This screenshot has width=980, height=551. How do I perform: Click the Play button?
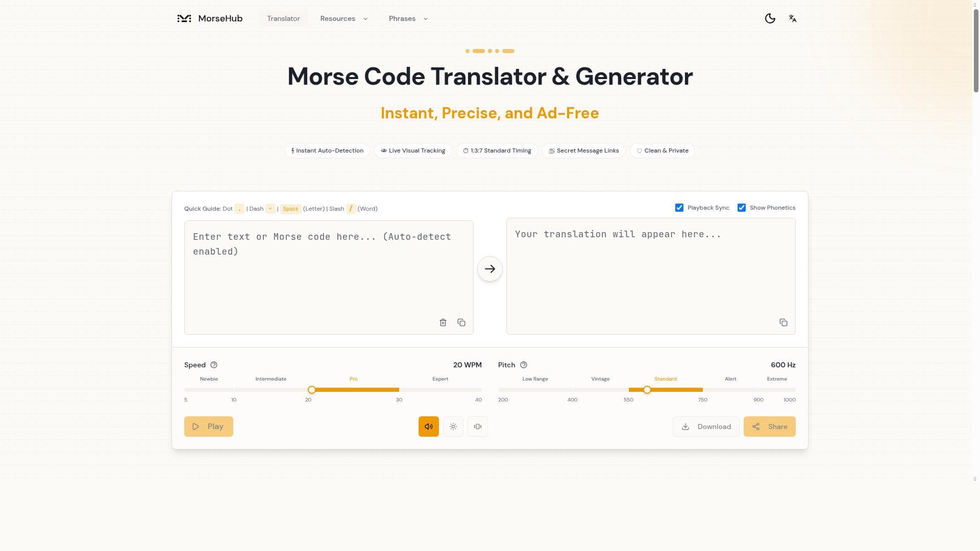[209, 427]
